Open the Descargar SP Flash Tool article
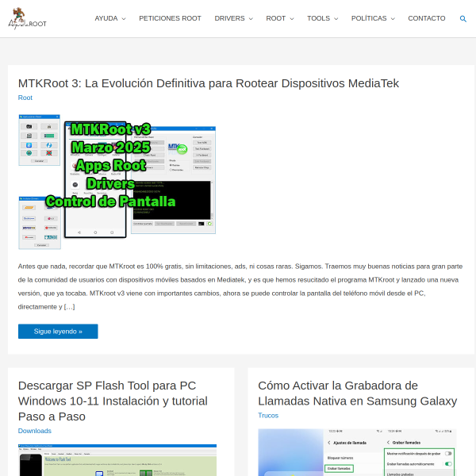 (113, 401)
